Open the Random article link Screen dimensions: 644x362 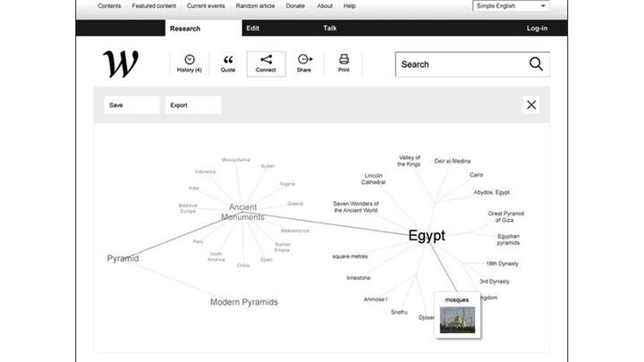click(255, 5)
